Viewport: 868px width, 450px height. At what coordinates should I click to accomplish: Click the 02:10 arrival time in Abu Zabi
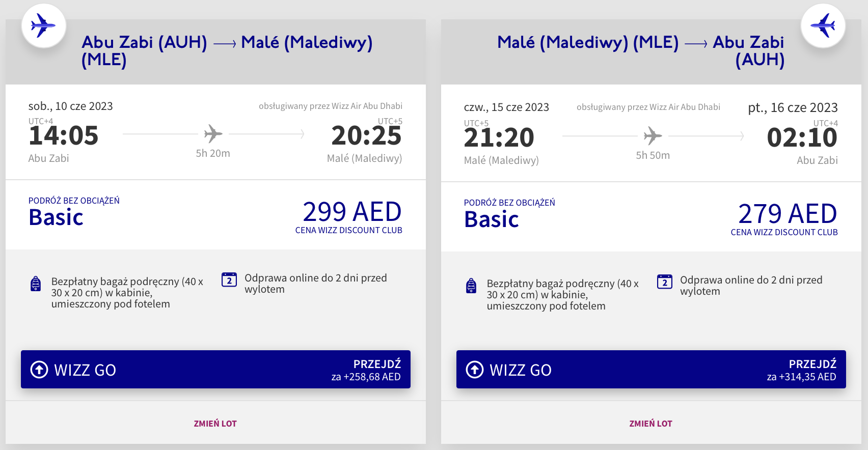click(x=802, y=137)
